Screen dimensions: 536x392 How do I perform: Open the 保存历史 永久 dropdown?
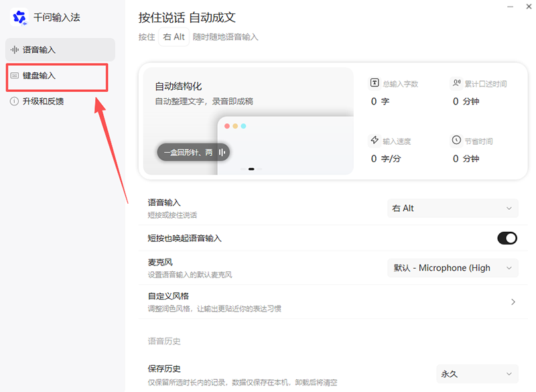[x=477, y=374]
